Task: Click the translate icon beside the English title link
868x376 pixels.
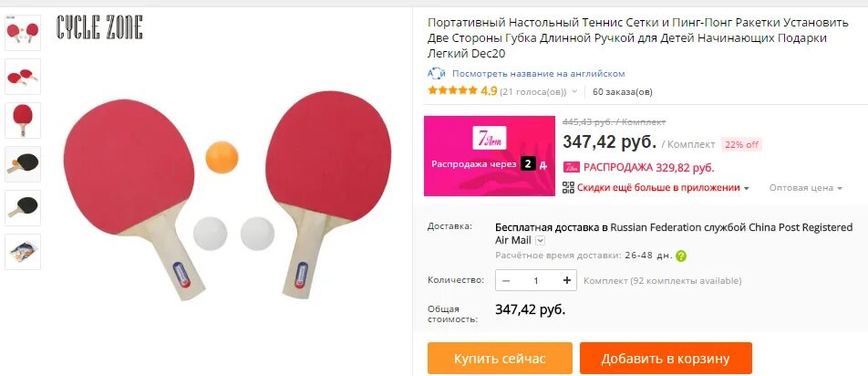Action: pyautogui.click(x=436, y=74)
